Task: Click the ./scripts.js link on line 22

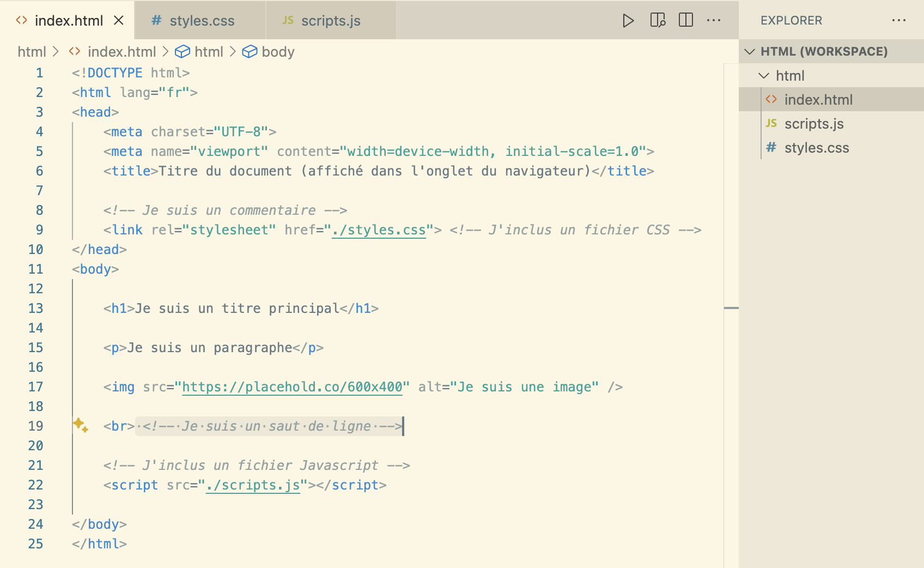Action: [253, 485]
